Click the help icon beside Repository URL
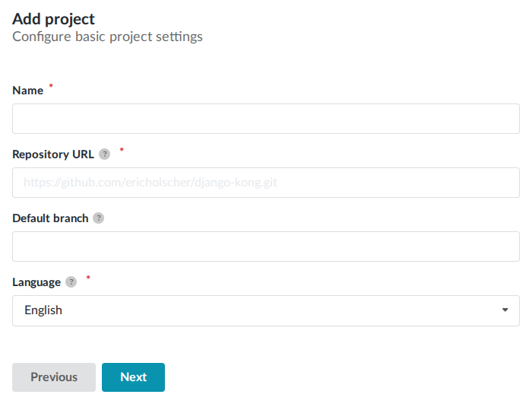 click(x=105, y=154)
